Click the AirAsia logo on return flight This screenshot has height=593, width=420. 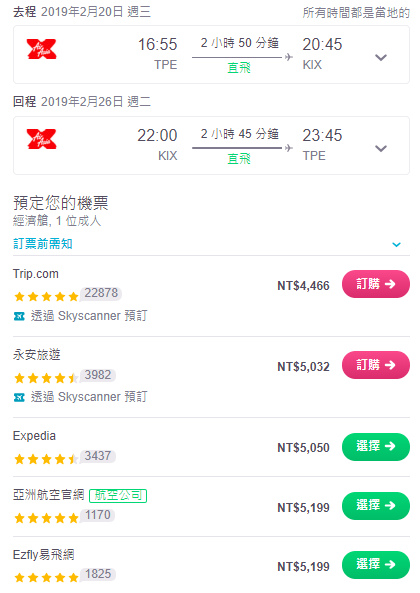pyautogui.click(x=41, y=139)
